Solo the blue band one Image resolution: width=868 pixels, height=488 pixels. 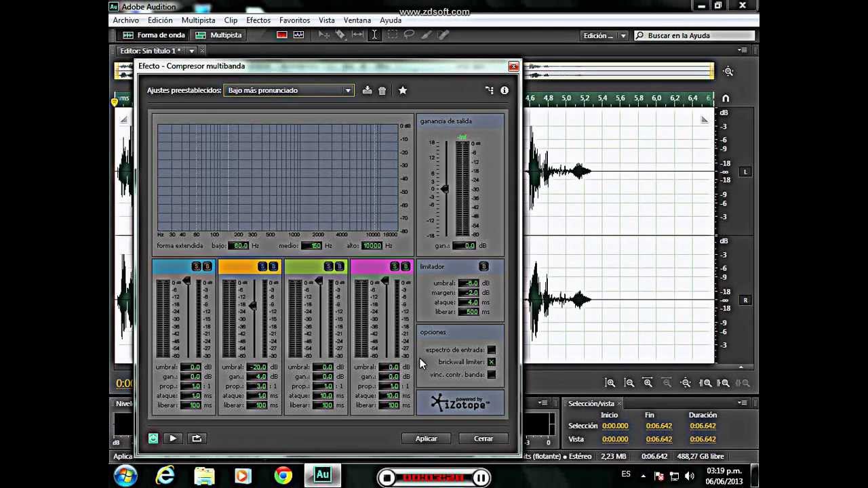[x=197, y=266]
